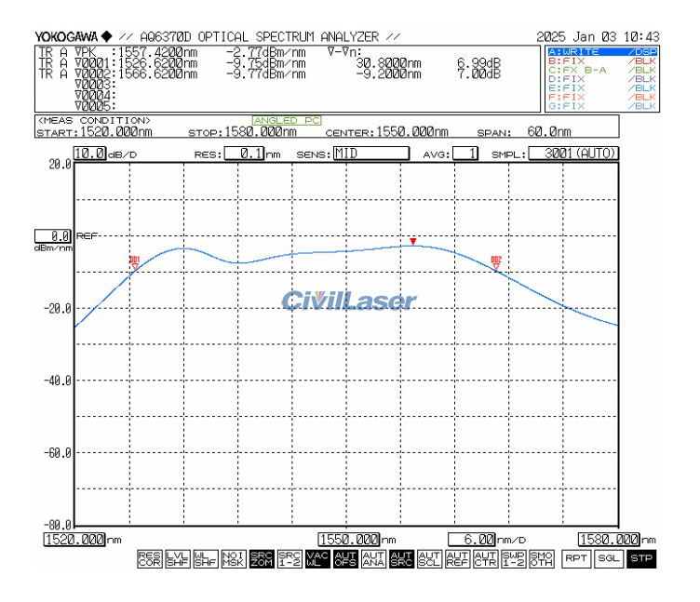Click the 30.8000nm marker difference value
Image resolution: width=700 pixels, height=602 pixels.
[388, 63]
